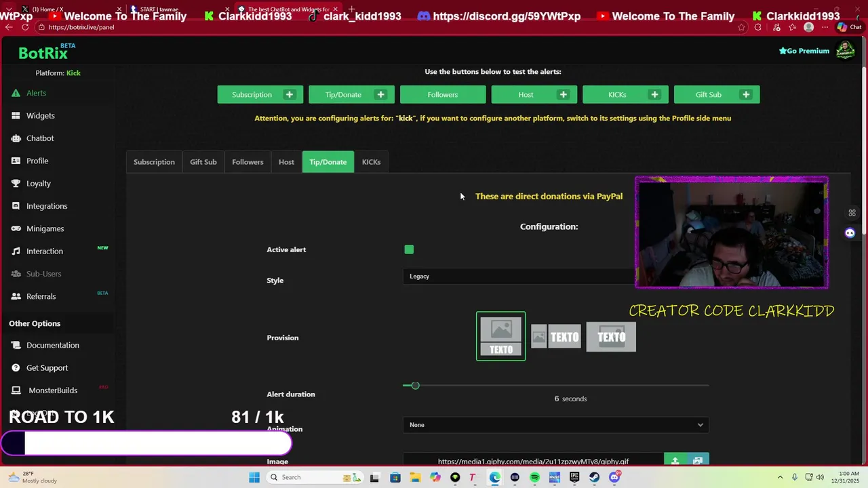Show hidden system tray icons chevron
This screenshot has height=488, width=868.
click(780, 477)
